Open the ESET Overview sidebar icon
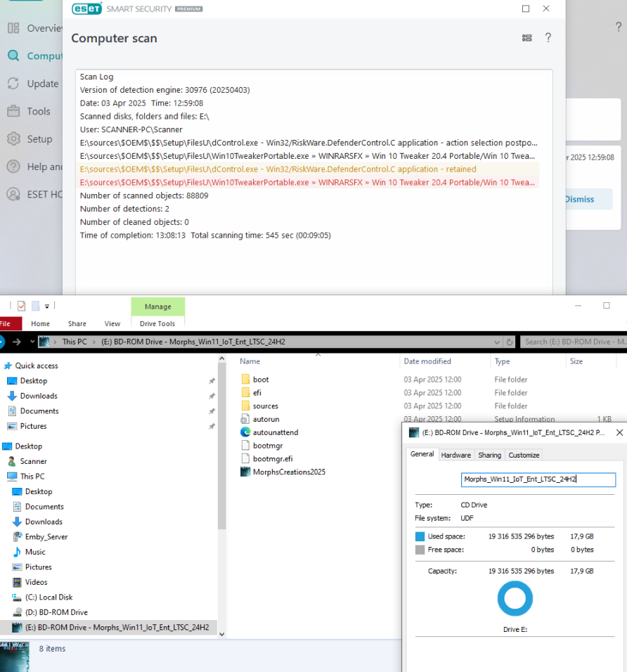Image resolution: width=627 pixels, height=672 pixels. point(14,28)
